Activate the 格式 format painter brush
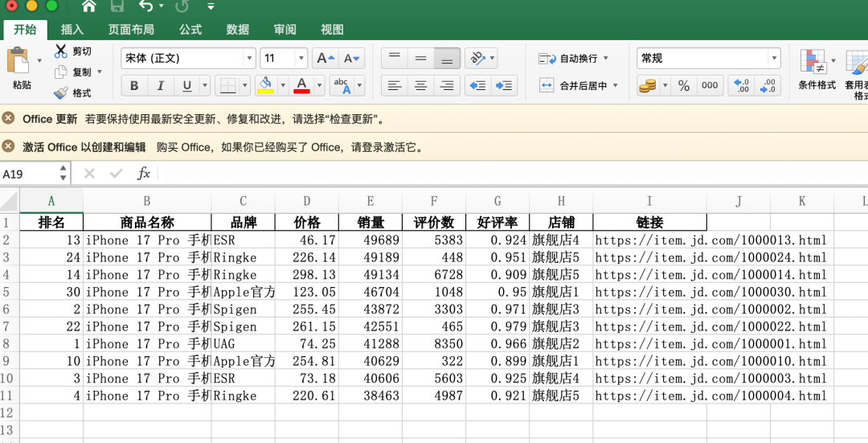Screen dimensions: 868x443 pos(61,92)
